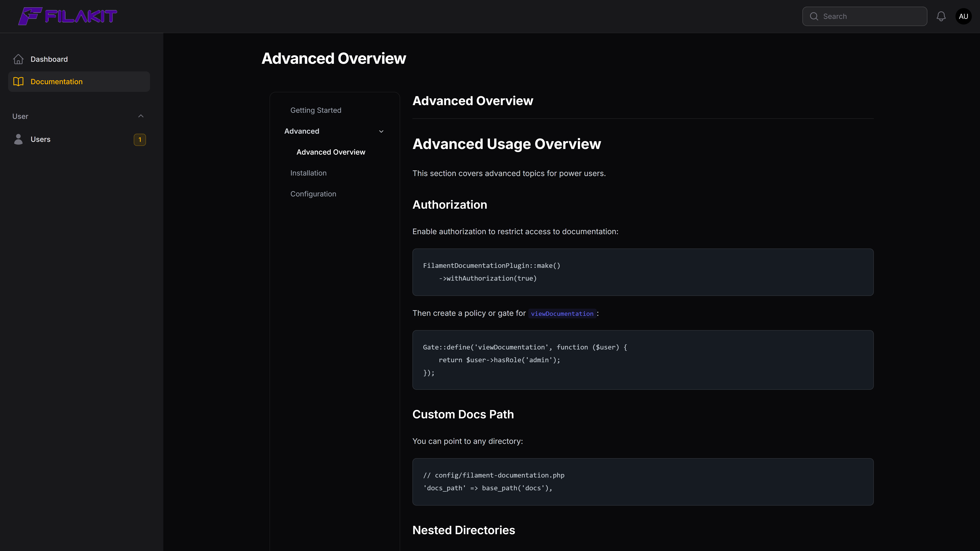980x551 pixels.
Task: Open Getting Started docs page
Action: 316,110
